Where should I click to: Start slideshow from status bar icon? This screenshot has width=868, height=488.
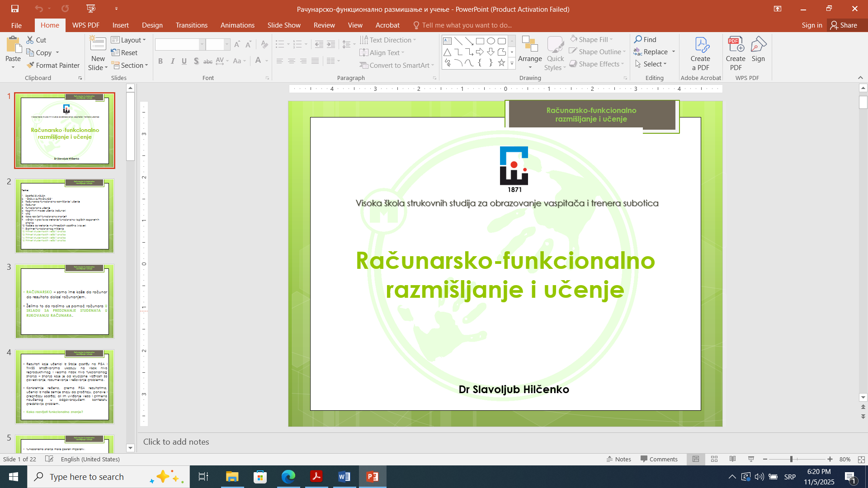751,459
